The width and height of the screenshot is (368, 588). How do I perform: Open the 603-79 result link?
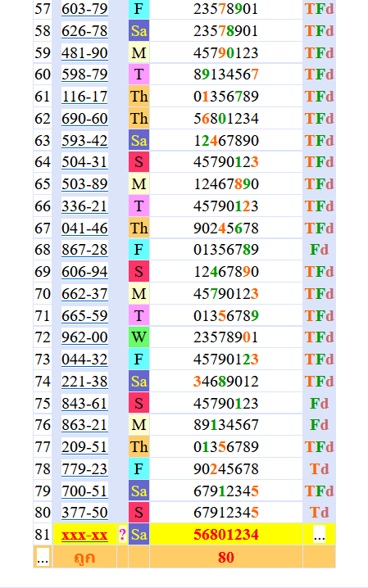click(84, 9)
